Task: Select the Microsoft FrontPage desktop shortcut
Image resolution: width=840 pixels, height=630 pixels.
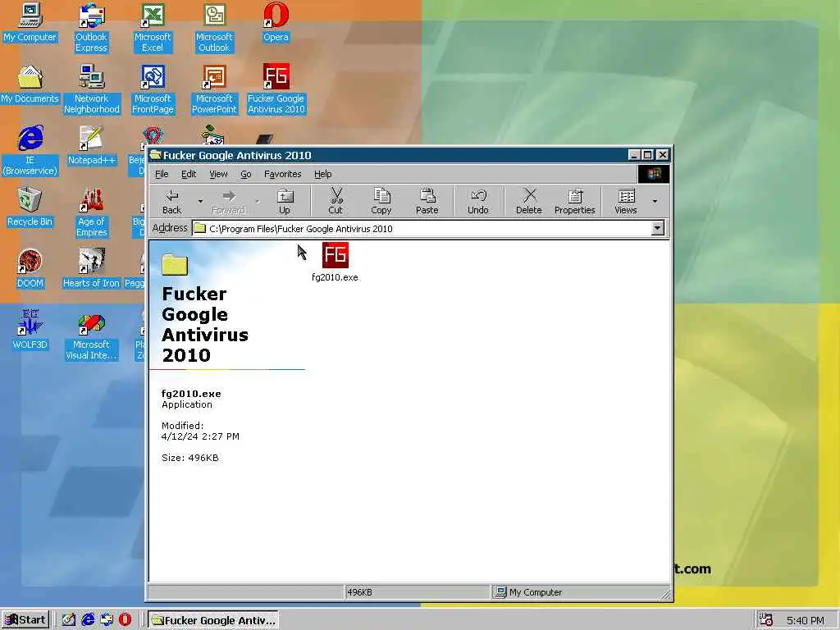Action: coord(153,89)
